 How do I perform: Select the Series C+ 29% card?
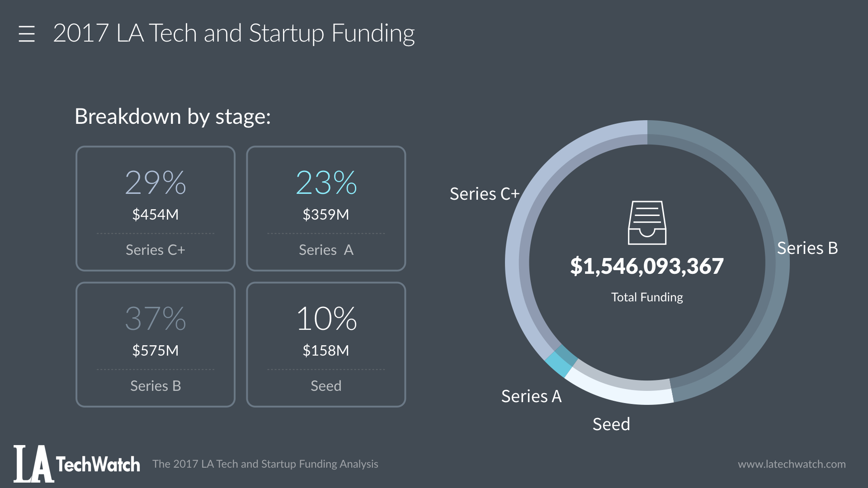[156, 208]
